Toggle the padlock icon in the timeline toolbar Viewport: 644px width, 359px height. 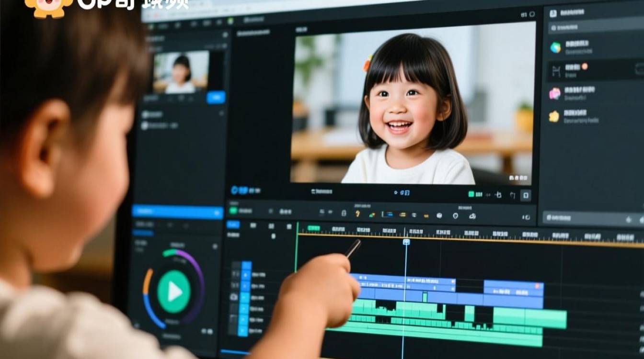point(344,213)
